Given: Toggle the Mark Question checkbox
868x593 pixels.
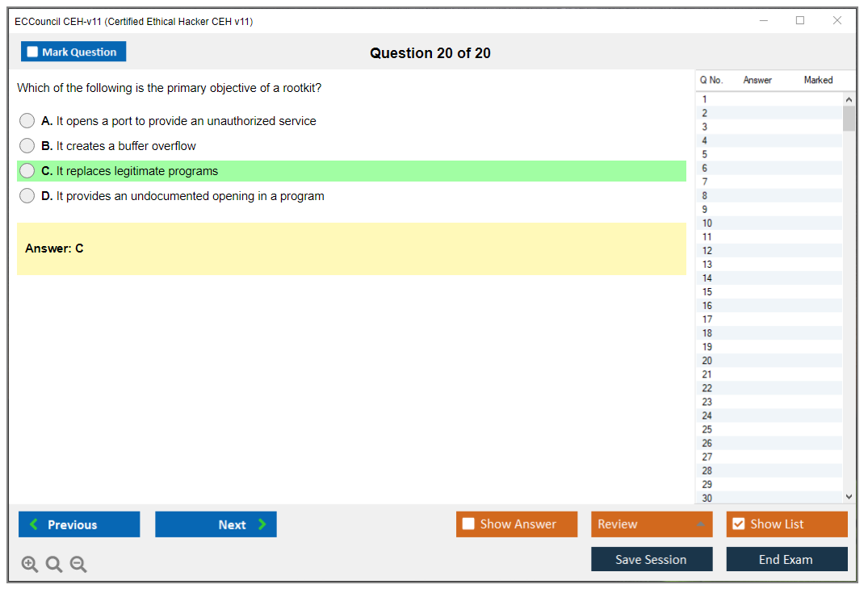Looking at the screenshot, I should [x=32, y=52].
